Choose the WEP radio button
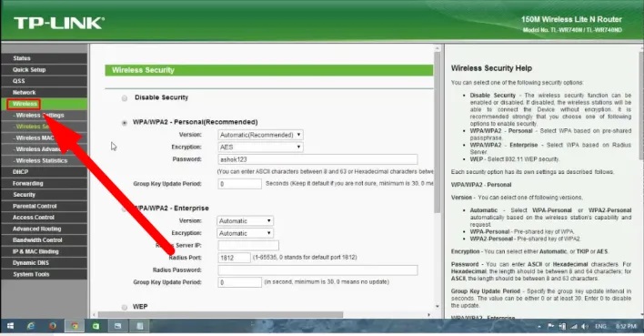This screenshot has width=644, height=336. click(x=125, y=307)
